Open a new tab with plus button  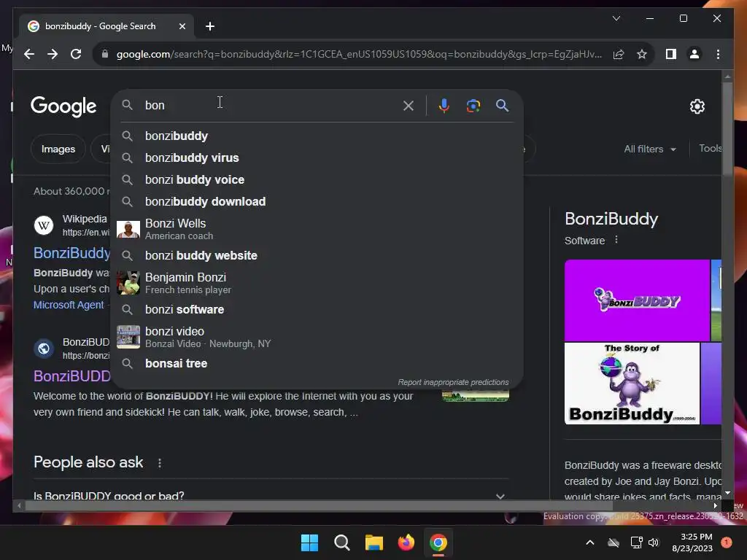pos(210,26)
